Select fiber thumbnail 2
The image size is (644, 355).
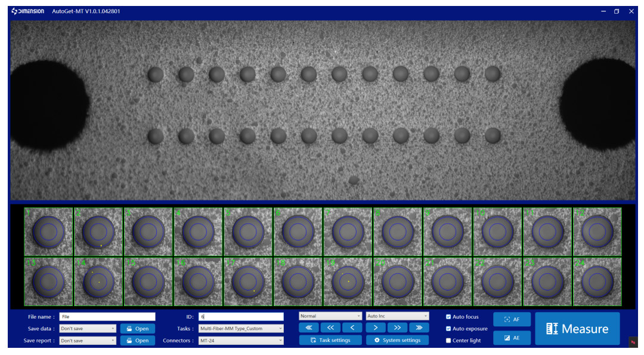pyautogui.click(x=98, y=231)
